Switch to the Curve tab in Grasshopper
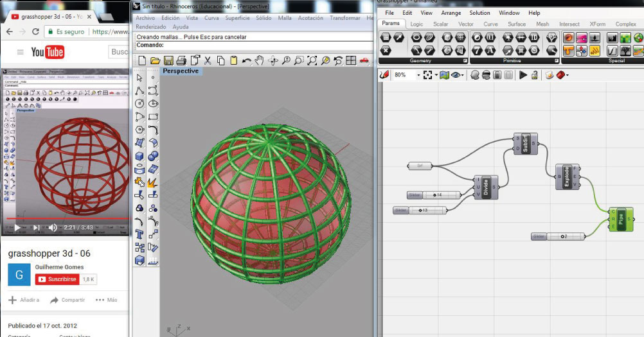This screenshot has width=644, height=337. click(490, 24)
